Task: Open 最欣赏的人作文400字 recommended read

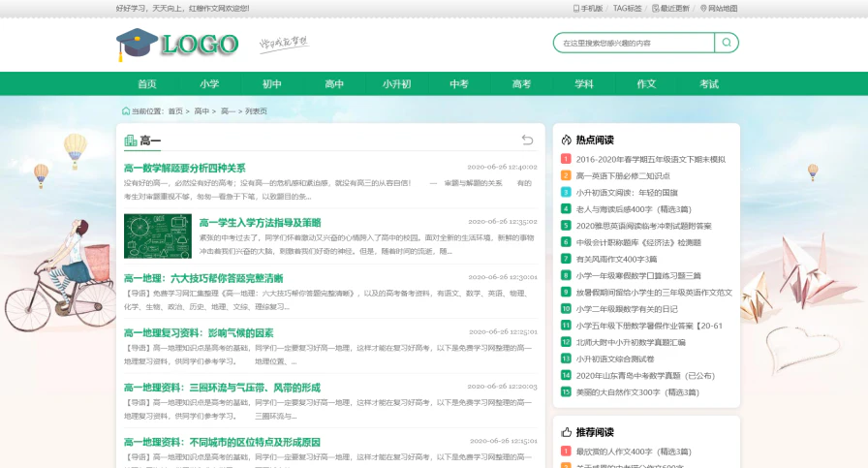Action: pos(634,452)
